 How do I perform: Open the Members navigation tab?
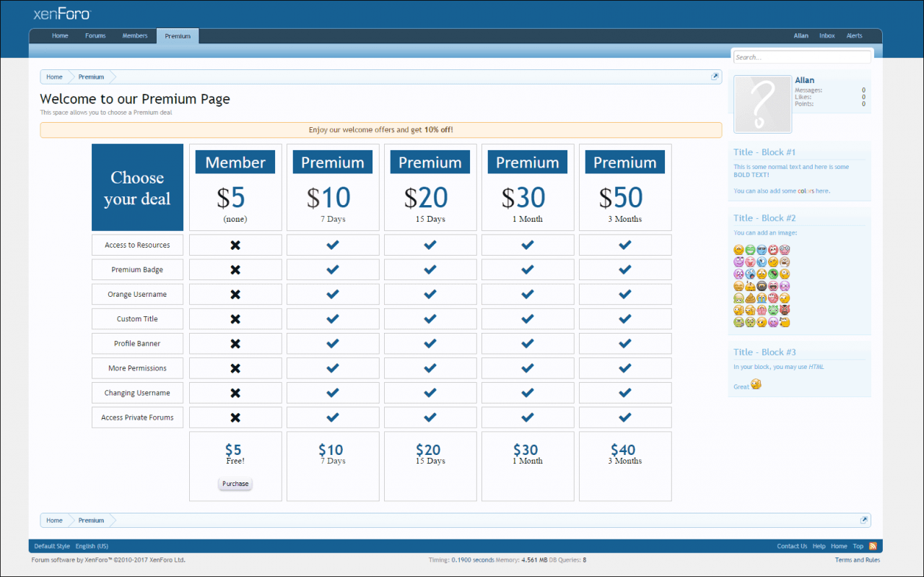click(x=135, y=35)
